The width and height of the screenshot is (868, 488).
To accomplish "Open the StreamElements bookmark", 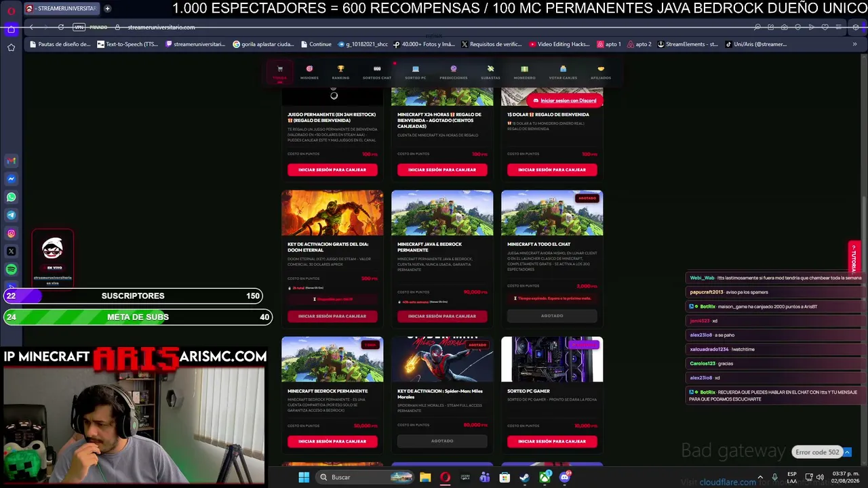I will tap(688, 44).
